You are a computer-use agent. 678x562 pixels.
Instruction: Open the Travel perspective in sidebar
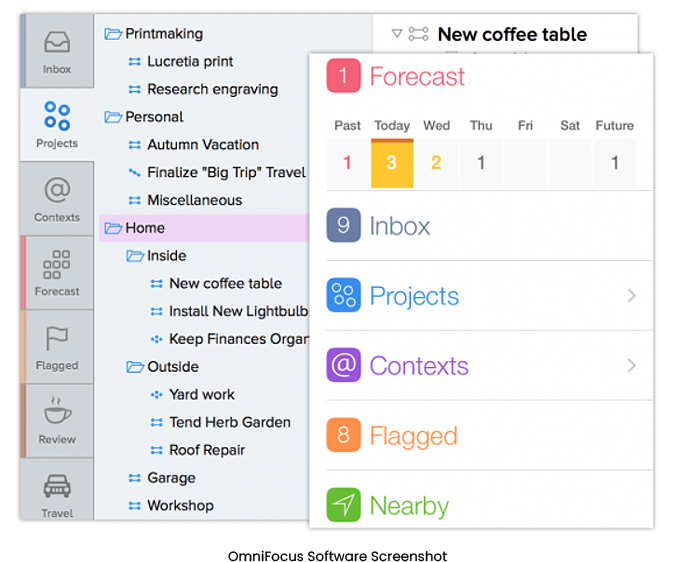[57, 489]
